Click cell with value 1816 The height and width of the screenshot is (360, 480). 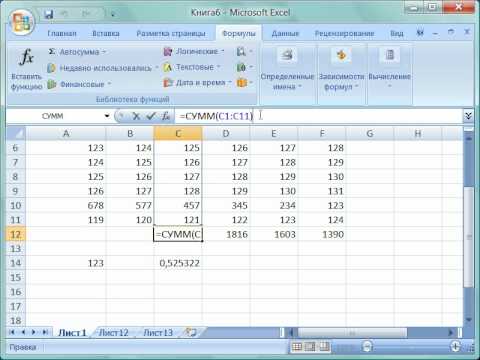click(226, 234)
